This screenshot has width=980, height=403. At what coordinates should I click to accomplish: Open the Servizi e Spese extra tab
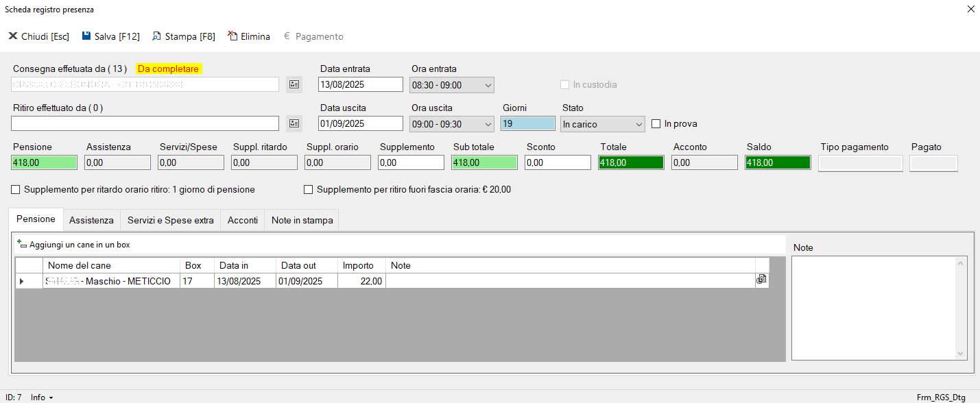pyautogui.click(x=170, y=220)
